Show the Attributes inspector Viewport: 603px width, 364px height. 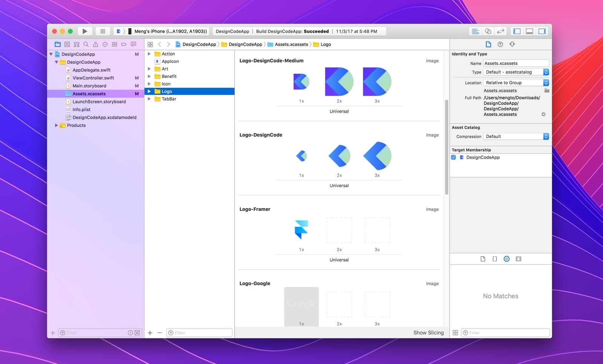tap(512, 44)
